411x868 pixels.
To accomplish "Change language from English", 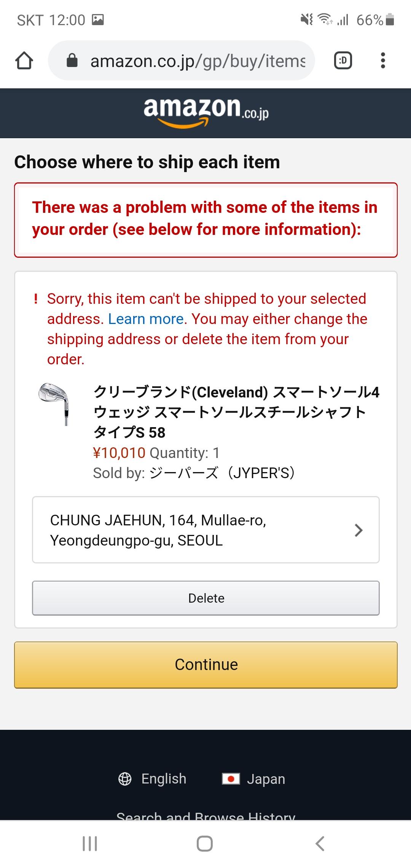I will pyautogui.click(x=164, y=779).
